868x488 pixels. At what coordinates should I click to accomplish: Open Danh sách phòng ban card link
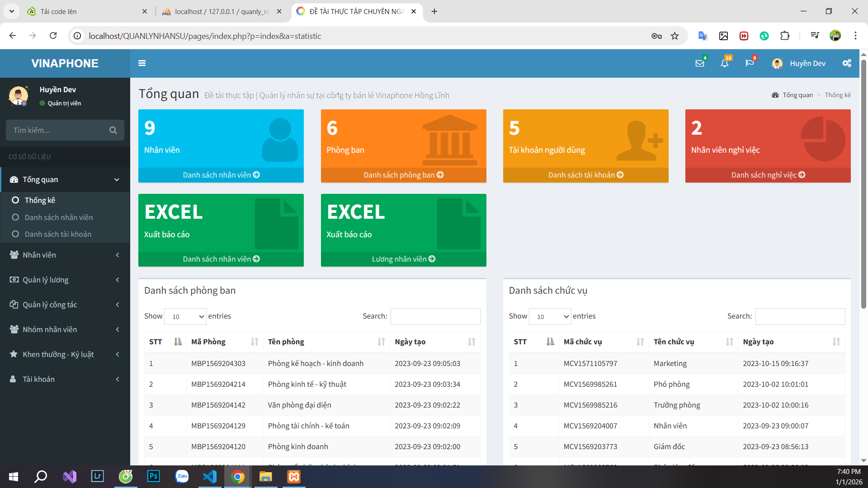click(404, 175)
